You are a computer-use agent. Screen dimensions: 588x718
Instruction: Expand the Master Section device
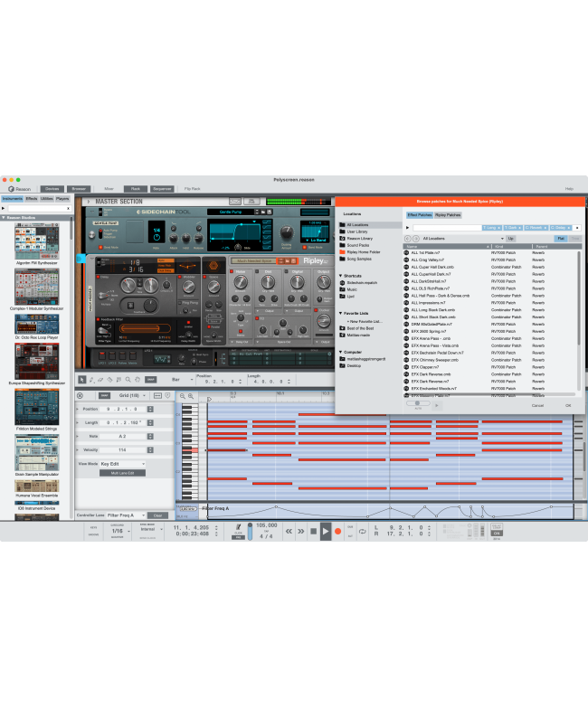click(x=89, y=202)
